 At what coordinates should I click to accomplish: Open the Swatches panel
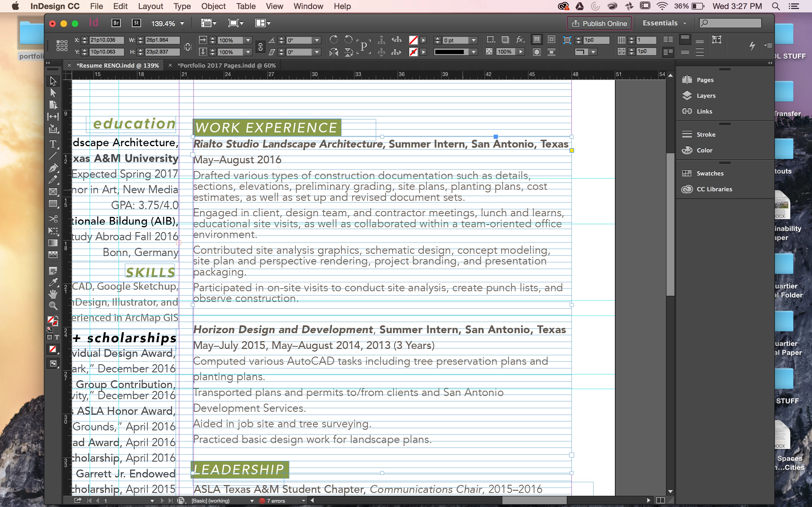tap(710, 173)
